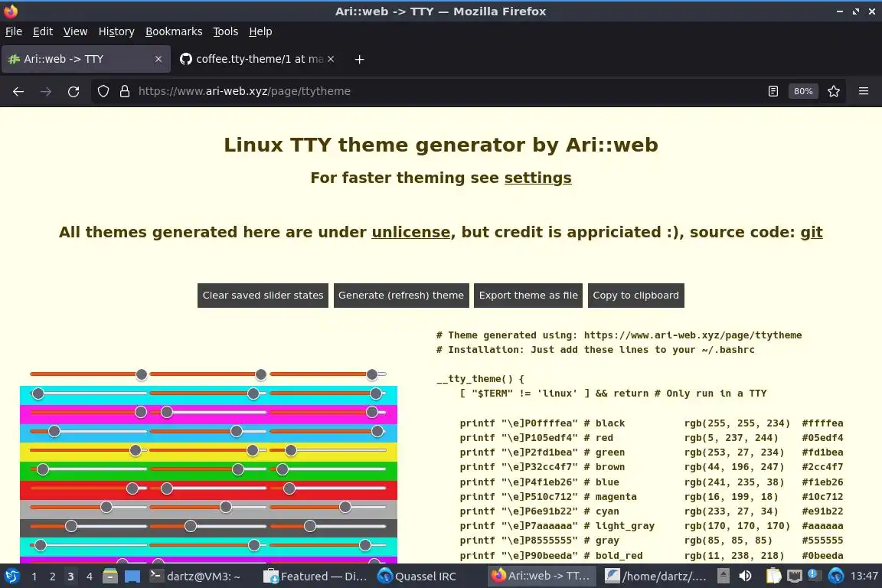Screen dimensions: 882x588
Task: Click the blue show desktop panel icon
Action: (132, 577)
